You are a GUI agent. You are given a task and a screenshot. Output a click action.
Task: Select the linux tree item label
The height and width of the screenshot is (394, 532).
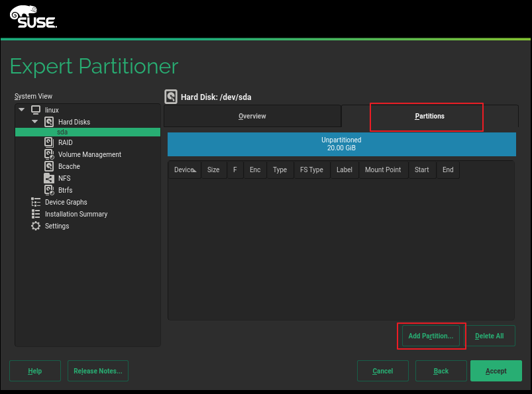[x=52, y=110]
